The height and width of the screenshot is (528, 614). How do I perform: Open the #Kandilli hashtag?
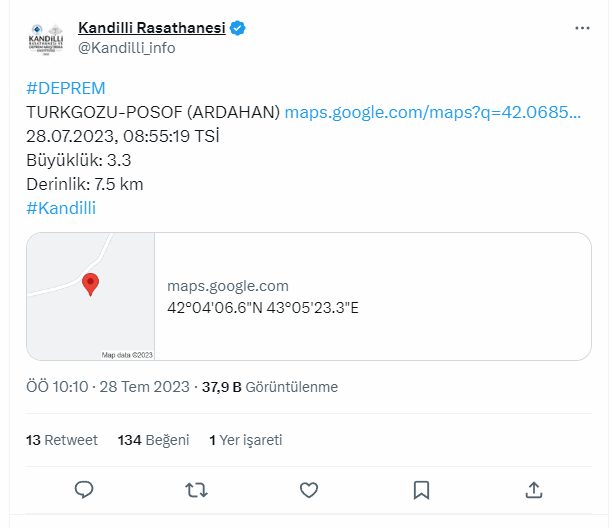point(61,208)
